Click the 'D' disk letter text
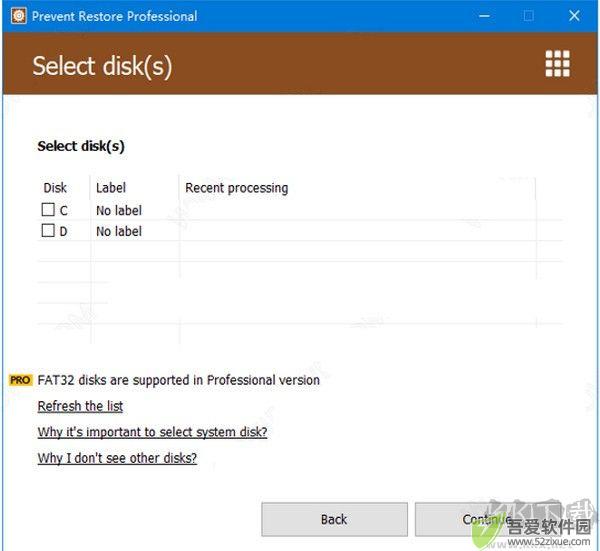This screenshot has height=551, width=600. coord(64,231)
